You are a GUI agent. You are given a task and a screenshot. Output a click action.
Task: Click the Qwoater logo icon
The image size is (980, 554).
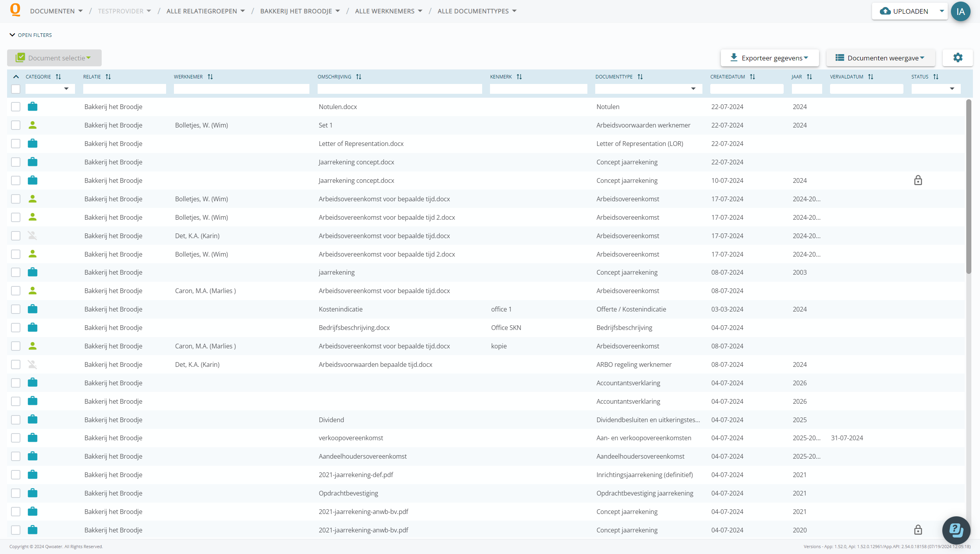(15, 10)
